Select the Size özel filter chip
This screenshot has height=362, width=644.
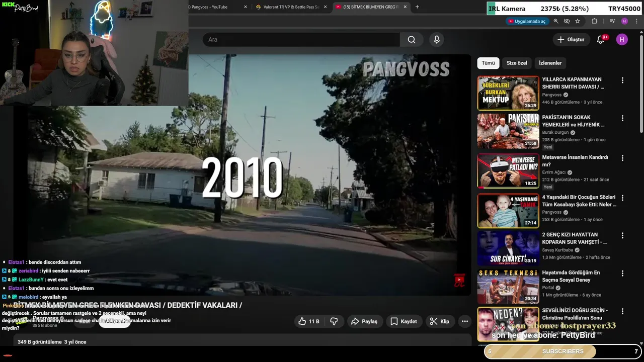pos(517,63)
